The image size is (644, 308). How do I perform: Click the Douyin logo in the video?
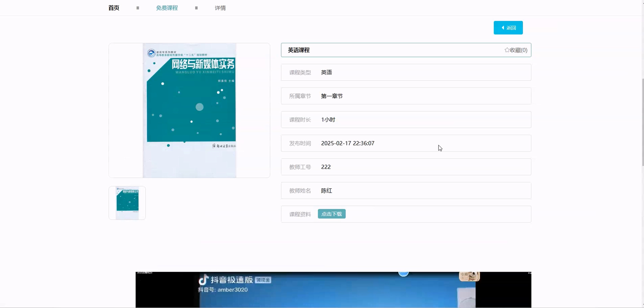pos(203,280)
